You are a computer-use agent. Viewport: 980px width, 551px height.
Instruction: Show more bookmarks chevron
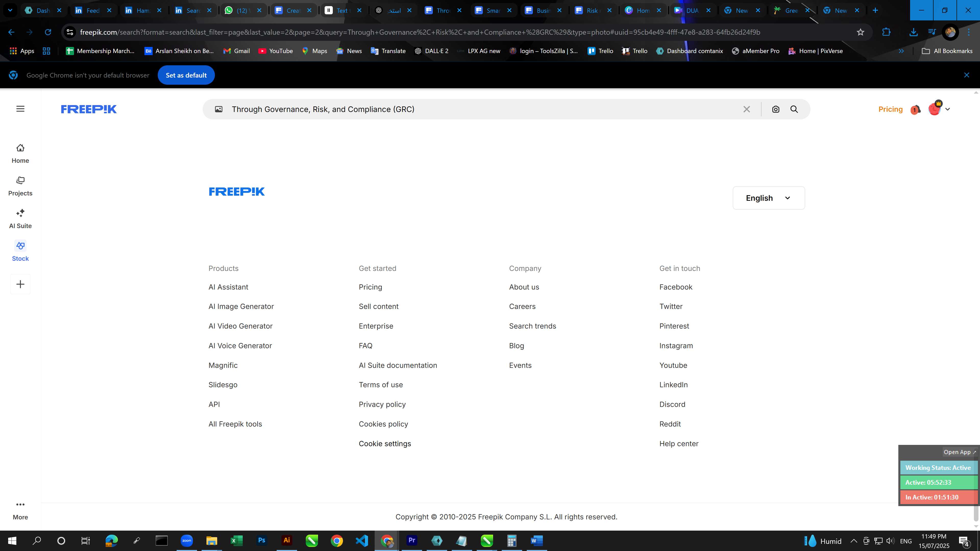pyautogui.click(x=901, y=51)
